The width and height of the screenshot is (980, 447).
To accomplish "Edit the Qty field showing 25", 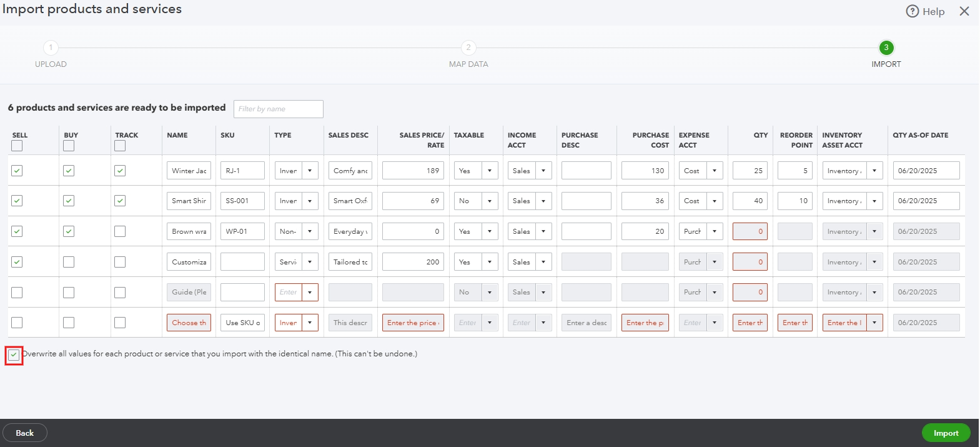I will tap(750, 171).
